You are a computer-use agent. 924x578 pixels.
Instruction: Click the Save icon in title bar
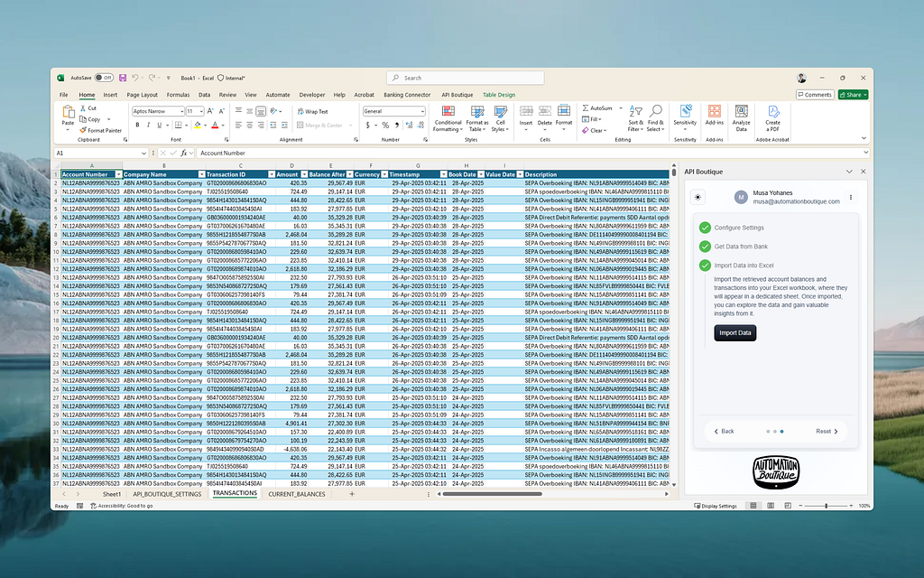pyautogui.click(x=123, y=78)
